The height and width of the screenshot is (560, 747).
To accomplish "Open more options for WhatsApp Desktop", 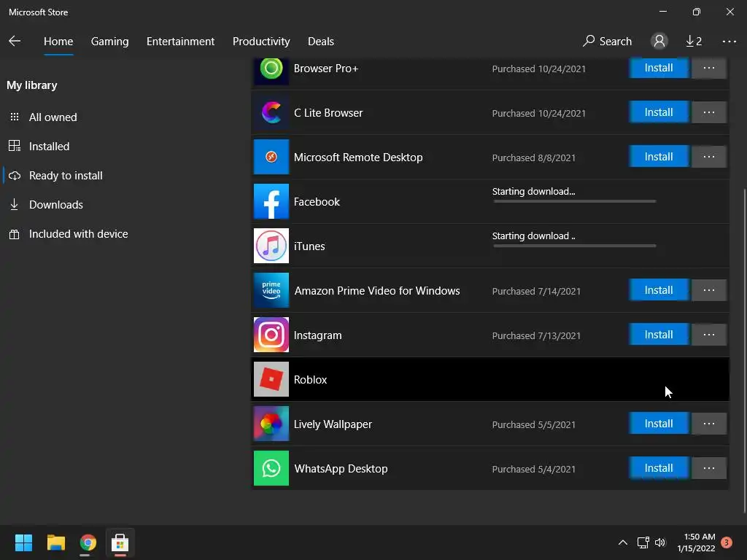I will pyautogui.click(x=709, y=468).
